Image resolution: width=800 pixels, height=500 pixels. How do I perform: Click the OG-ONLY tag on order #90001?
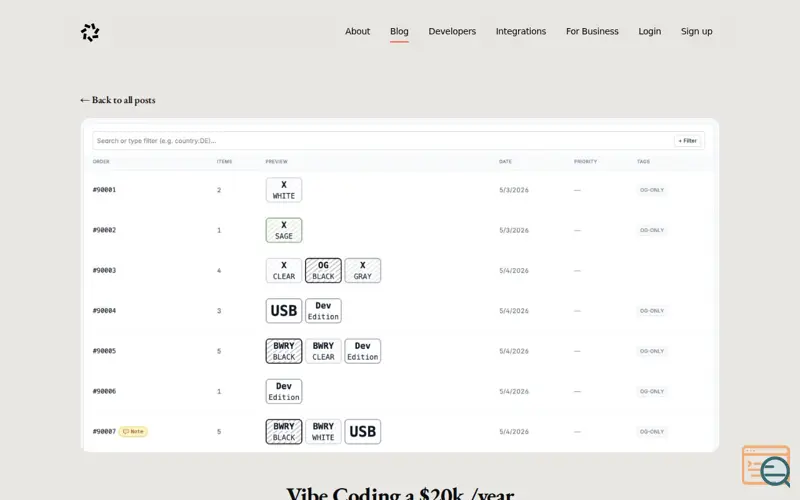[652, 190]
